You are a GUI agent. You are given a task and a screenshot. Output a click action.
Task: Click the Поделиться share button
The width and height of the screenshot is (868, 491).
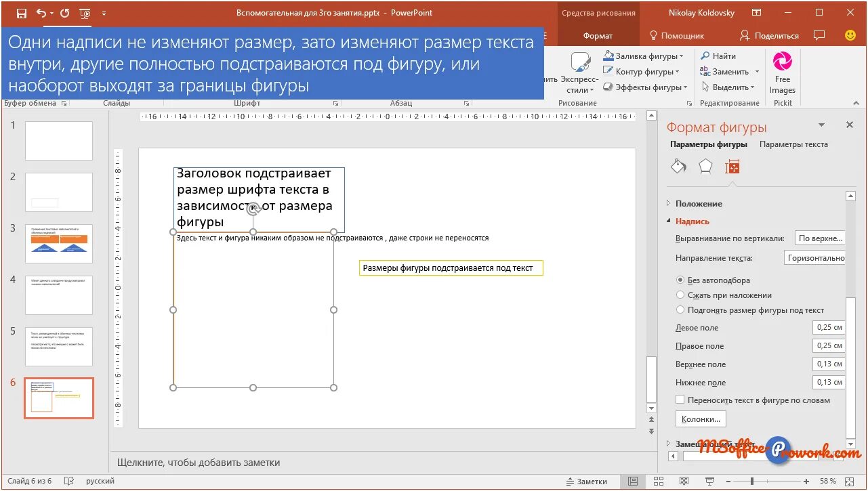click(x=770, y=35)
